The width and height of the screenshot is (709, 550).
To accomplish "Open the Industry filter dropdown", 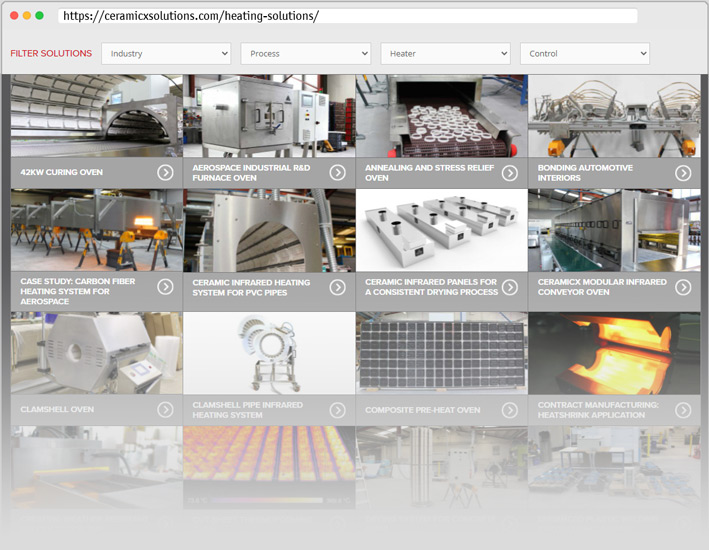I will (166, 53).
